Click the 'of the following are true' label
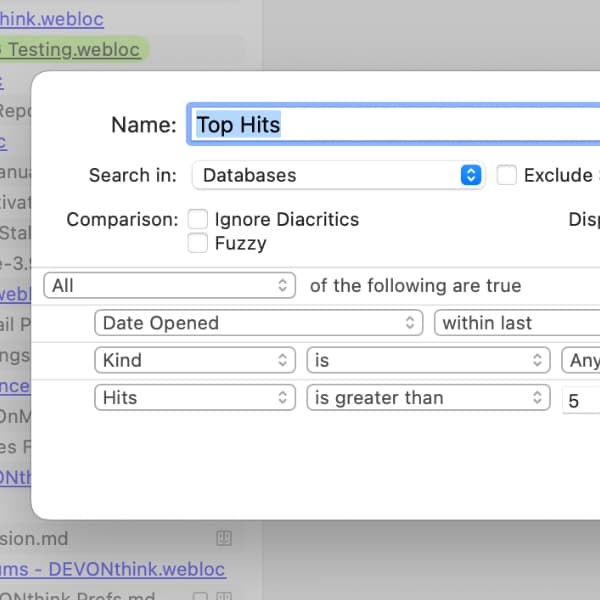This screenshot has height=600, width=600. [416, 285]
